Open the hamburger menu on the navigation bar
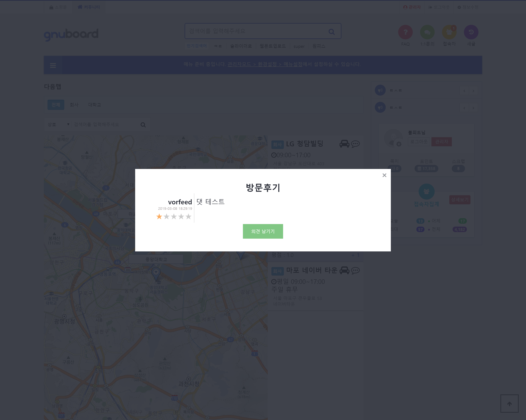 53,65
